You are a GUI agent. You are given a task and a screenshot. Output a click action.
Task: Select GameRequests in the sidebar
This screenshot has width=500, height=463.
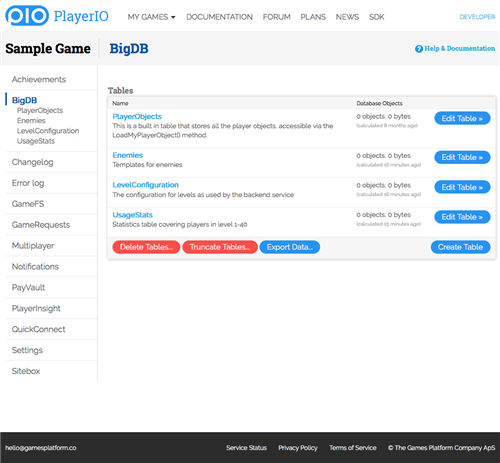tap(41, 225)
